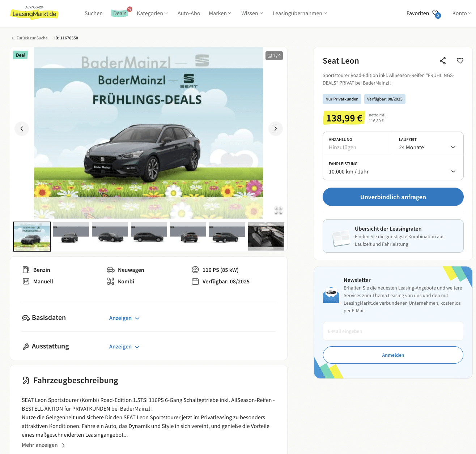Viewport: 476px width, 454px height.
Task: Click the E-Mail eingeben input field
Action: click(x=393, y=331)
